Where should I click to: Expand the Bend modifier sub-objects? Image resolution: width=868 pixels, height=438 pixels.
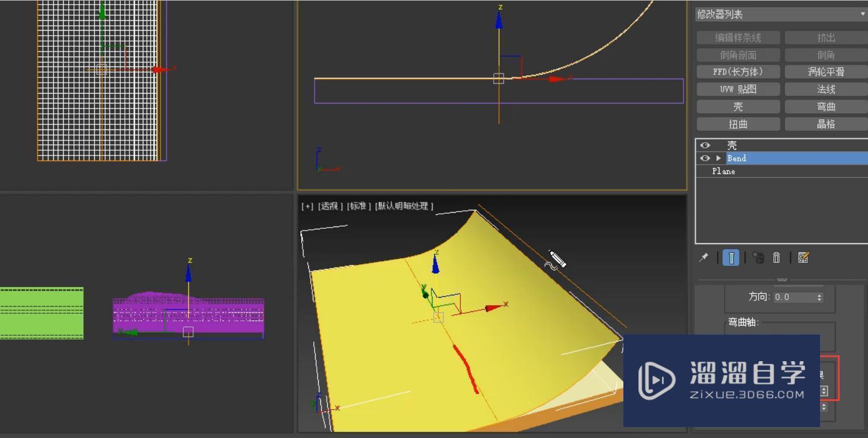[x=719, y=158]
